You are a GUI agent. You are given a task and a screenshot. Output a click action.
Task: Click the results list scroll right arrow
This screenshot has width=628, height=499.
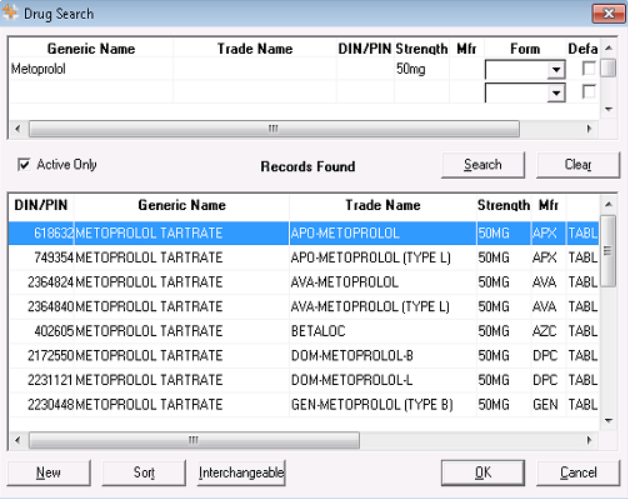click(x=589, y=440)
